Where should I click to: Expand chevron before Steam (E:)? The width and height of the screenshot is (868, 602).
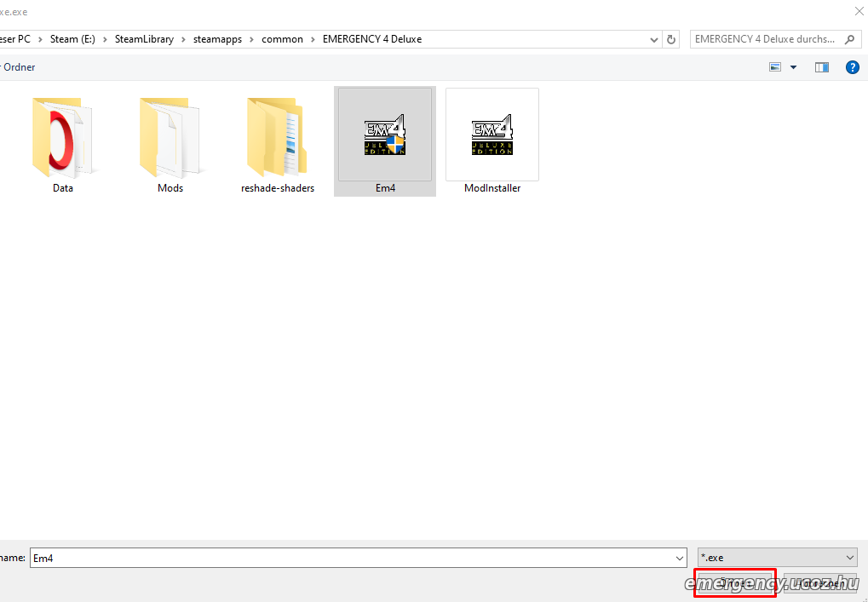40,39
